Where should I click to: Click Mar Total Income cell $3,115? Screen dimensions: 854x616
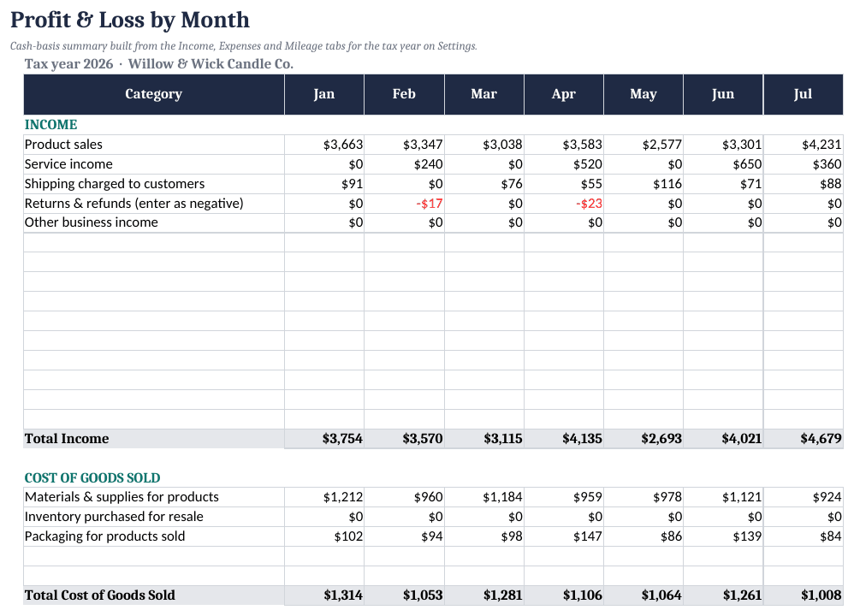pyautogui.click(x=484, y=438)
